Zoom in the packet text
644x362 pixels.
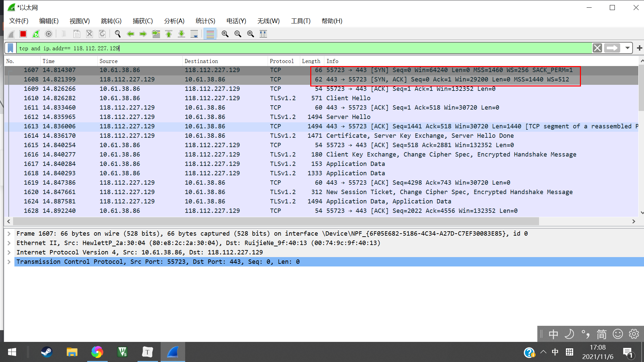point(225,34)
